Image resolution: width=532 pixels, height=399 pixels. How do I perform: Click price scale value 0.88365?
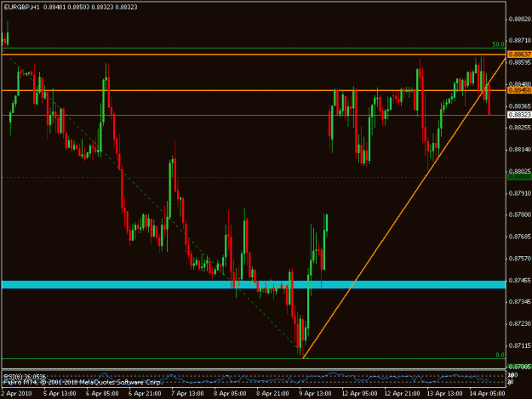point(519,106)
